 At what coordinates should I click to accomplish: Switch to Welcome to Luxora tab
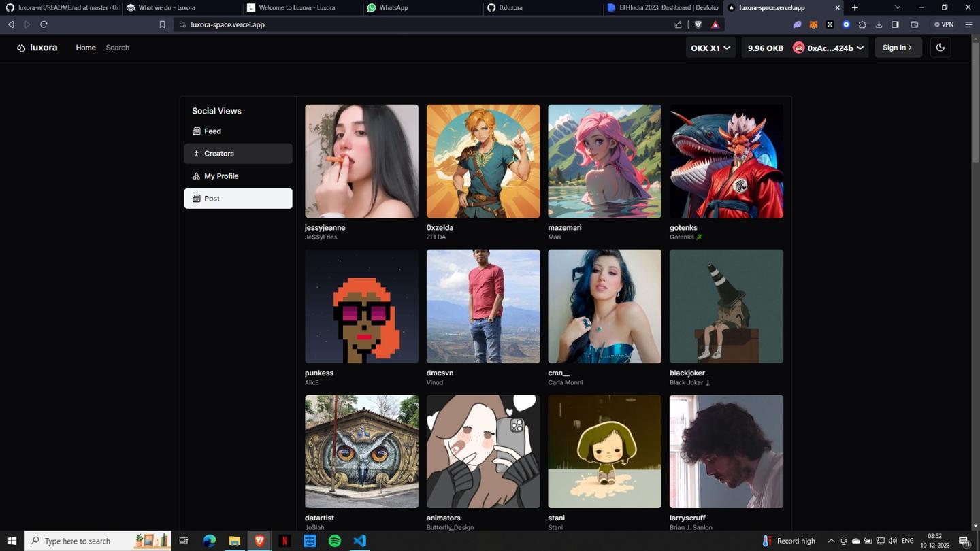[302, 7]
